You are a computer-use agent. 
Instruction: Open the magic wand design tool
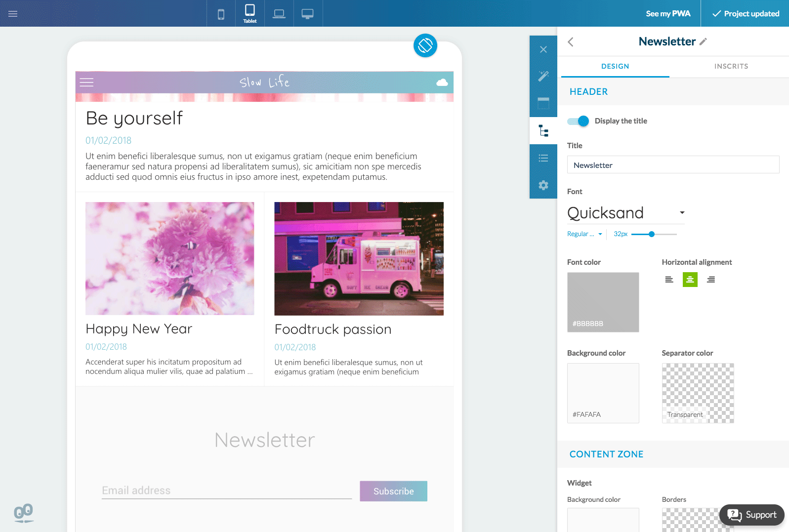543,76
